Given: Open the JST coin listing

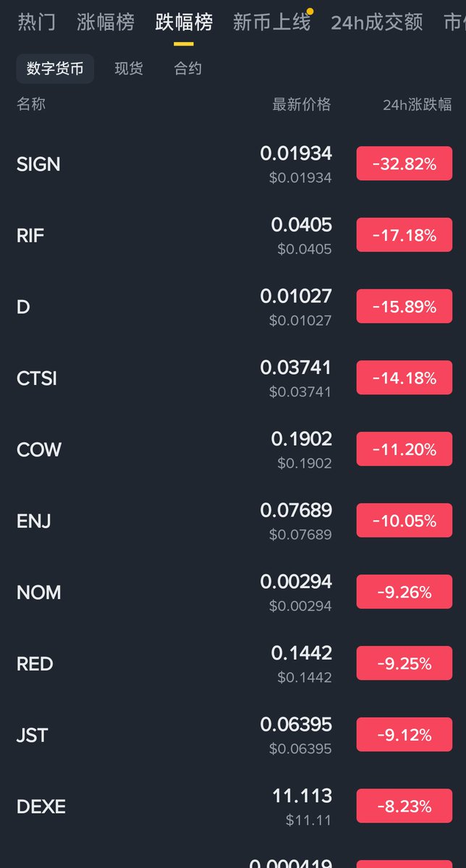Looking at the screenshot, I should [33, 736].
